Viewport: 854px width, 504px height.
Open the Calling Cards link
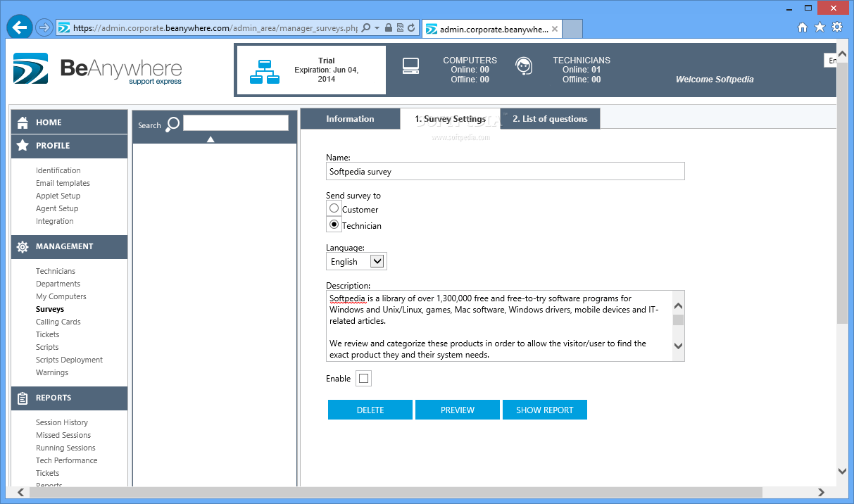58,322
